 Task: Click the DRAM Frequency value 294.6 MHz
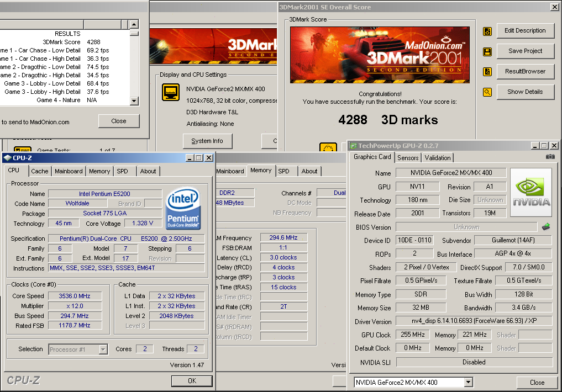tap(283, 237)
